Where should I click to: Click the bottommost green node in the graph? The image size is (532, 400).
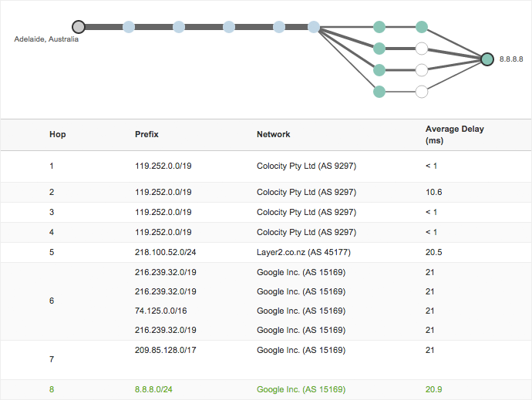pos(379,92)
